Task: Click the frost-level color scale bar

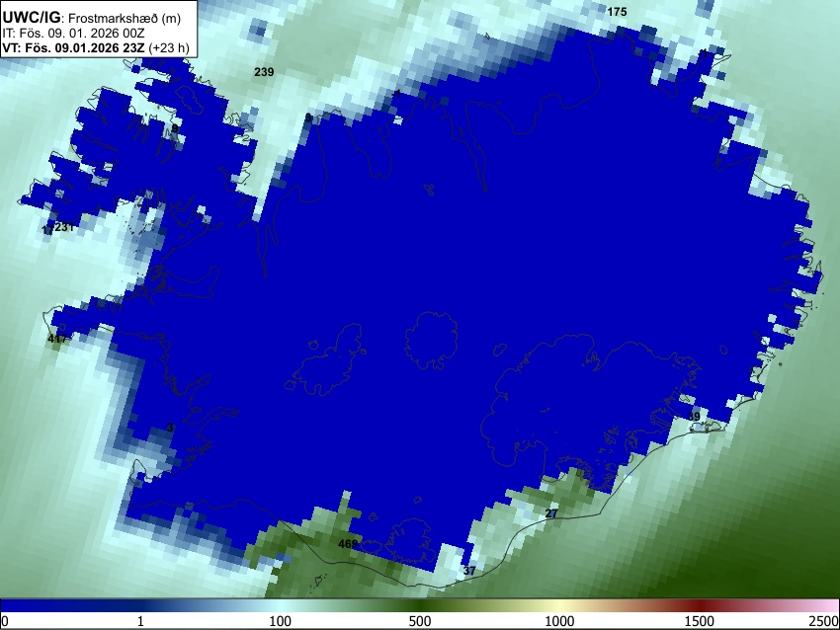Action: coord(420,606)
